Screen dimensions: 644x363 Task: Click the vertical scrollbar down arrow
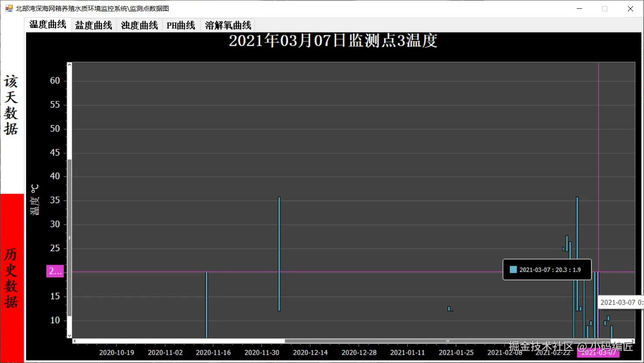coord(69,335)
